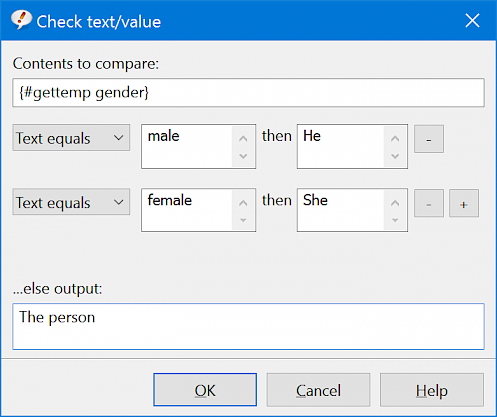Click the PhraseExpress icon in title bar
Screen dimensions: 497x417
pyautogui.click(x=21, y=20)
